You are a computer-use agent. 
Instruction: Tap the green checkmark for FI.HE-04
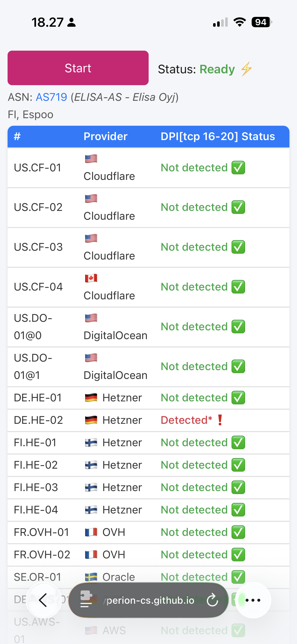pos(238,510)
